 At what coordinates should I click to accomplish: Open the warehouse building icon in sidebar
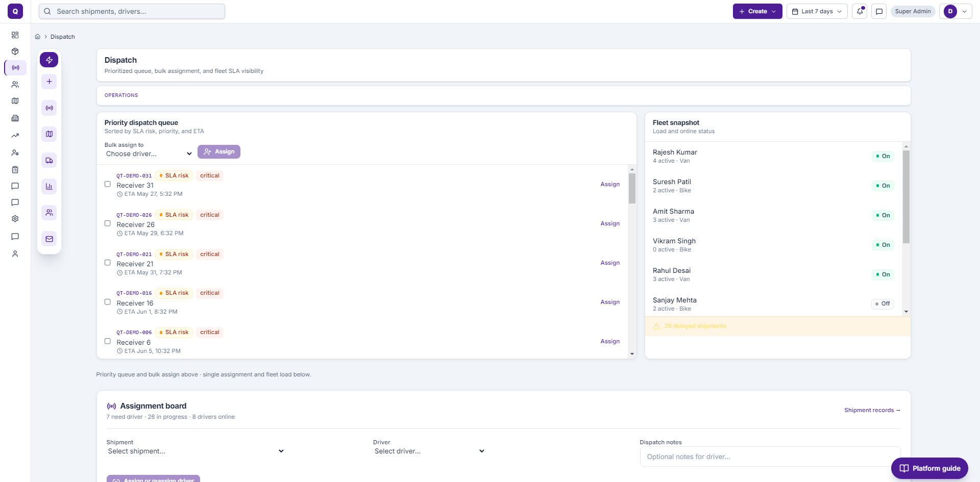[x=15, y=118]
